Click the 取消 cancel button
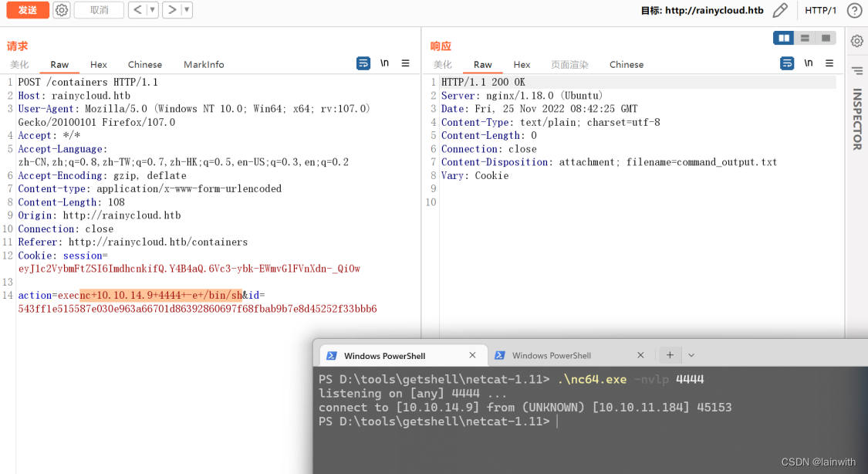This screenshot has width=868, height=474. point(99,10)
